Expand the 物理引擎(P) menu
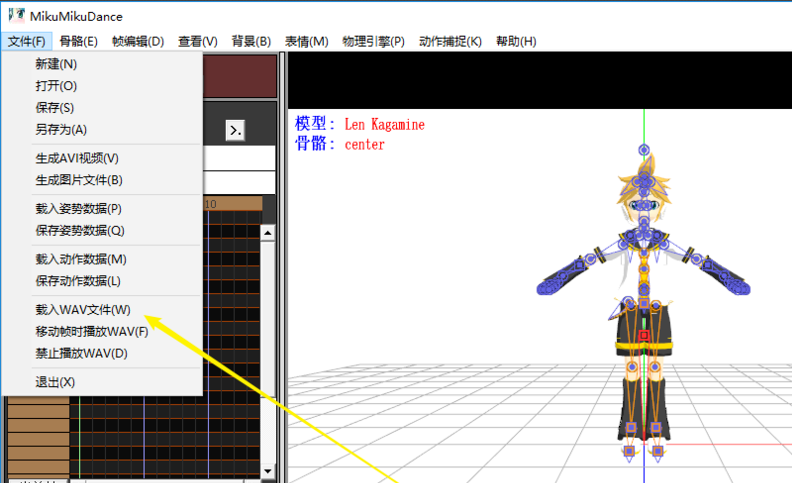The height and width of the screenshot is (483, 792). coord(373,41)
